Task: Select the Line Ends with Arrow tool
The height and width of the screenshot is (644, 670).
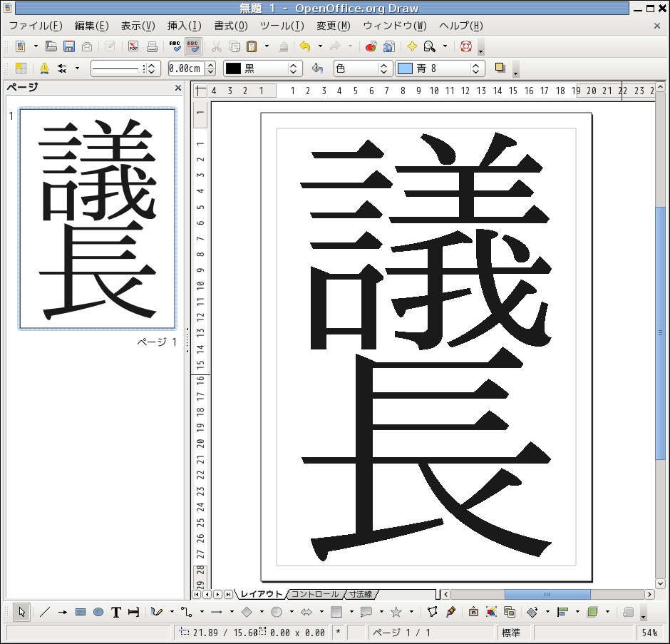Action: coord(63,612)
